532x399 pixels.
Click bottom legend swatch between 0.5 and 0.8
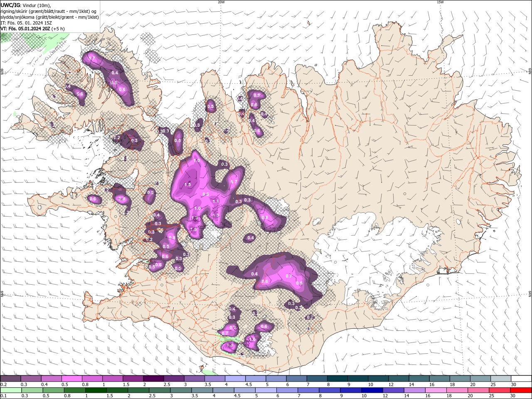pos(54,390)
